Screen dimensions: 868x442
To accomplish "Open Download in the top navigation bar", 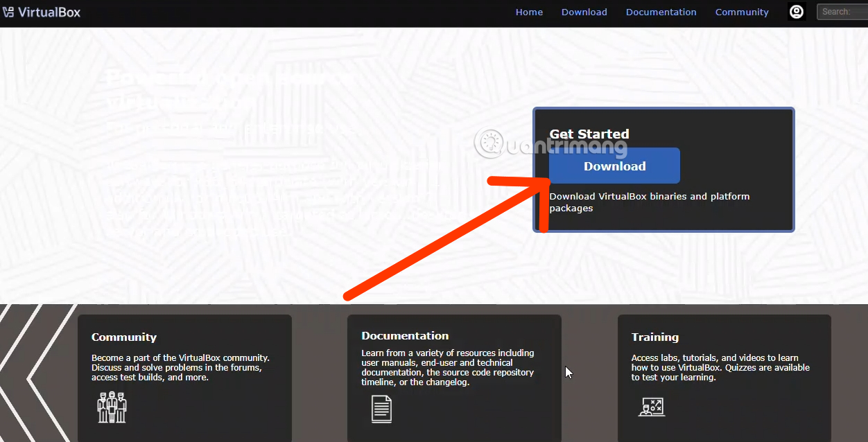I will (584, 12).
